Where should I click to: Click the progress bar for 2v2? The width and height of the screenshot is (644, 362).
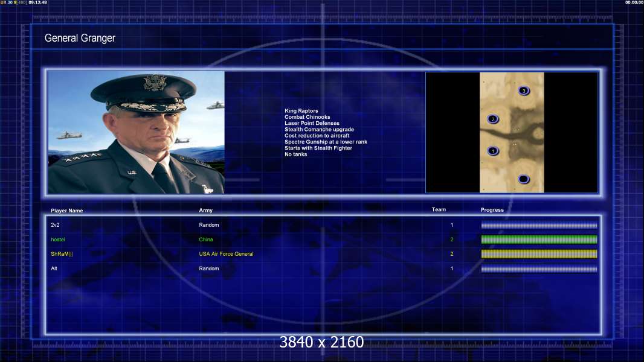tap(539, 225)
